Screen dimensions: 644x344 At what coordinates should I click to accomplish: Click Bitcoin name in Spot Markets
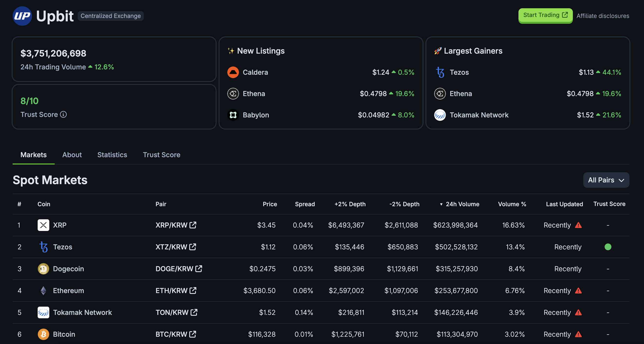tap(64, 334)
